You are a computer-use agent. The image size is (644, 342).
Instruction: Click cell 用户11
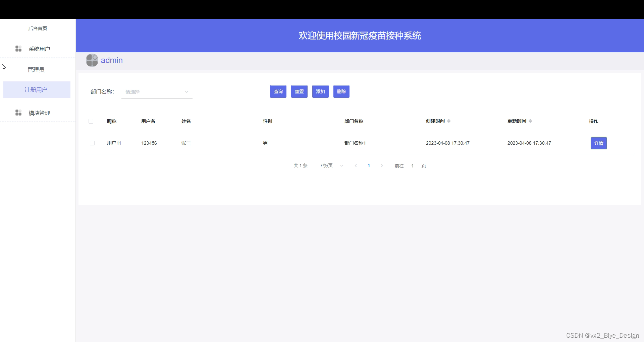click(x=114, y=143)
